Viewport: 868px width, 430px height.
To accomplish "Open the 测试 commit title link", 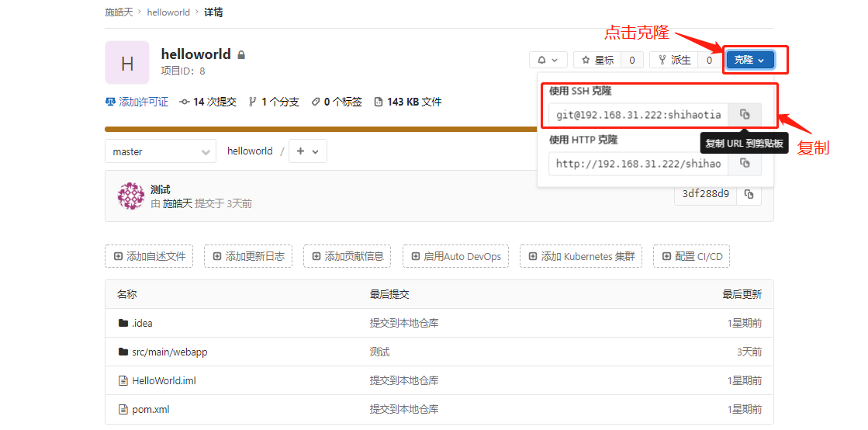I will tap(161, 189).
